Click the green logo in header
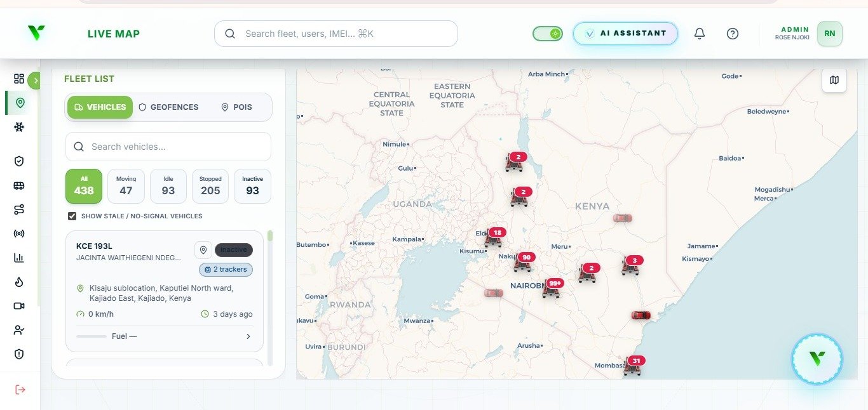The width and height of the screenshot is (868, 410). click(x=36, y=33)
